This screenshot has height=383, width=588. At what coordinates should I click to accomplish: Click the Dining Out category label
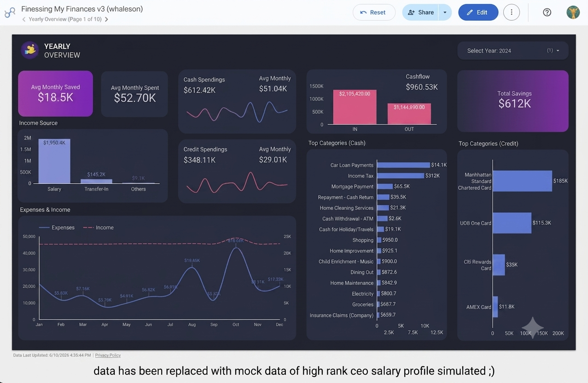pyautogui.click(x=362, y=272)
